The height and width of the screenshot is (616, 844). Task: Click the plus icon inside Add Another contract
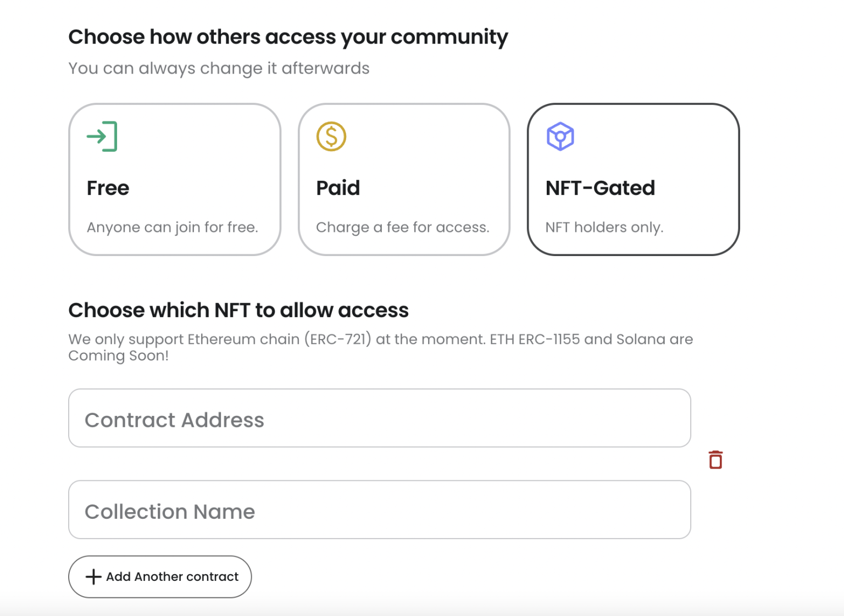(x=93, y=576)
